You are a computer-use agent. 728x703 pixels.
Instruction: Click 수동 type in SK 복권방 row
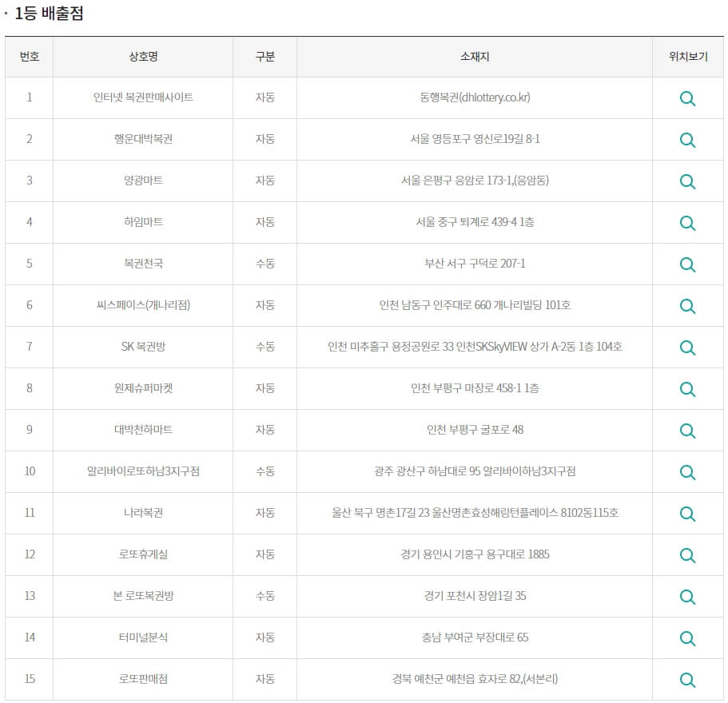pos(265,346)
